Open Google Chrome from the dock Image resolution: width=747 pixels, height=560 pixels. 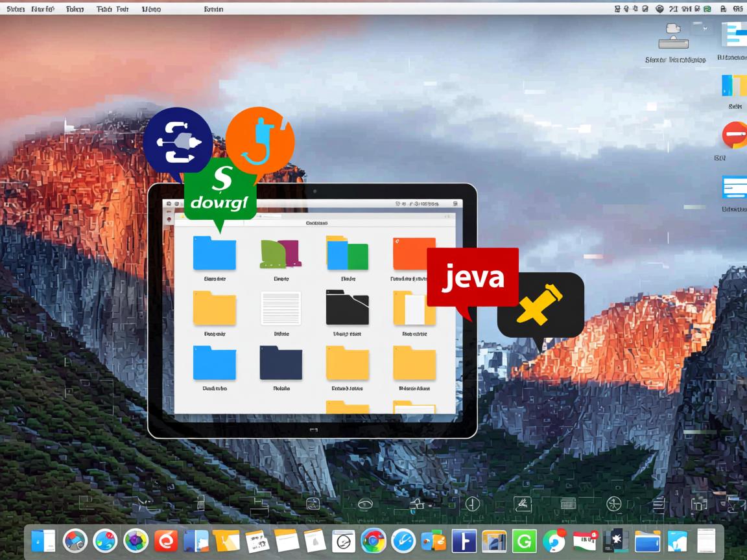(373, 541)
